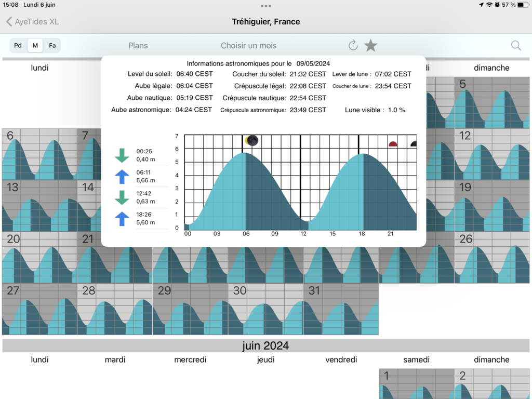This screenshot has width=532, height=399.
Task: Refresh tide data with reload icon
Action: click(353, 45)
